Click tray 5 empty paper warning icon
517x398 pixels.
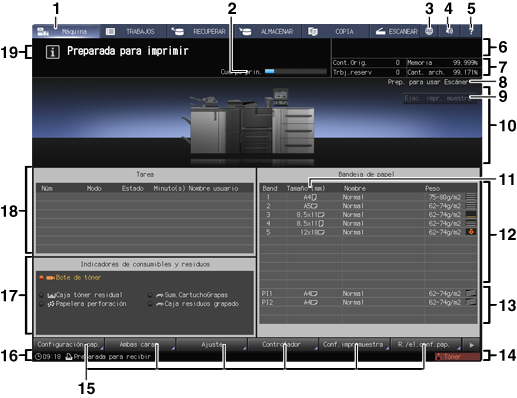[x=471, y=232]
